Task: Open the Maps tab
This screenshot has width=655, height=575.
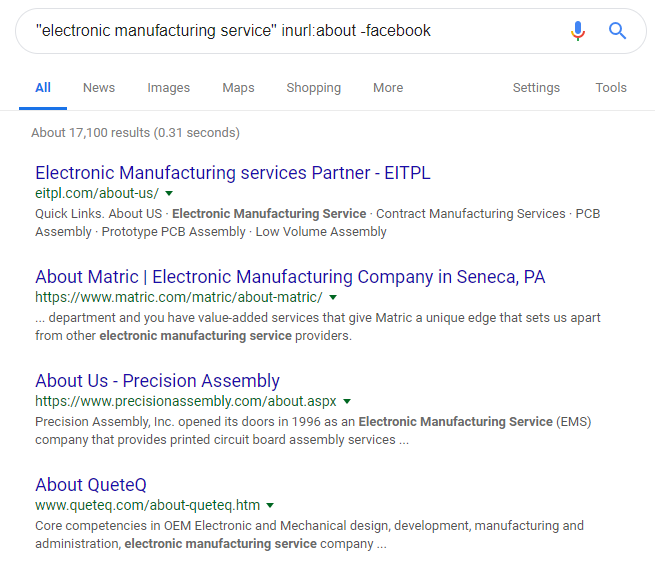Action: pos(239,88)
